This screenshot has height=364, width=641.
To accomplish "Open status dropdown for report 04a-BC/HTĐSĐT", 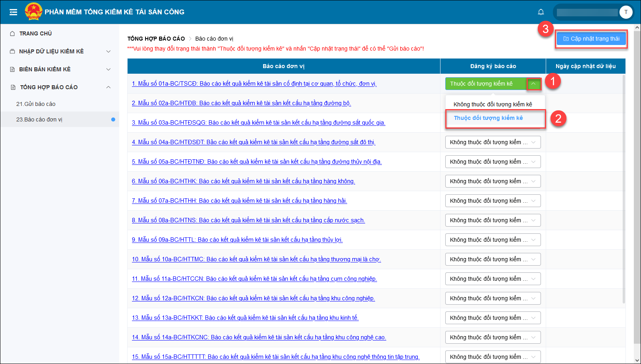I will pyautogui.click(x=493, y=142).
